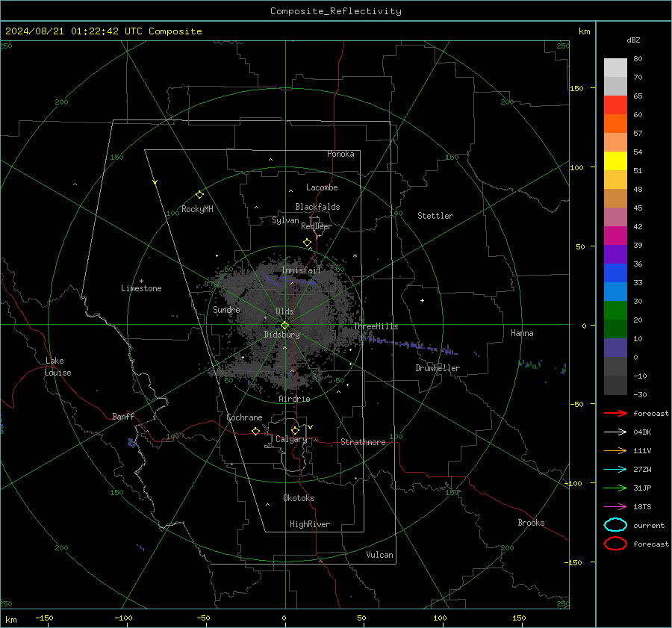Select the magenta 39–42 dBZ swatch

click(x=615, y=236)
